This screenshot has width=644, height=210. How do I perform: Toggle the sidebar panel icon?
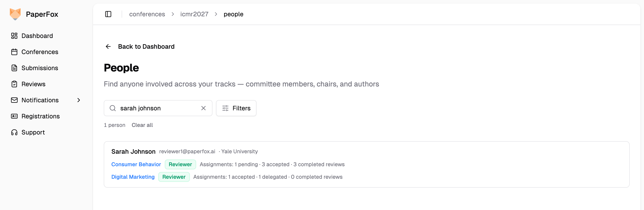108,14
